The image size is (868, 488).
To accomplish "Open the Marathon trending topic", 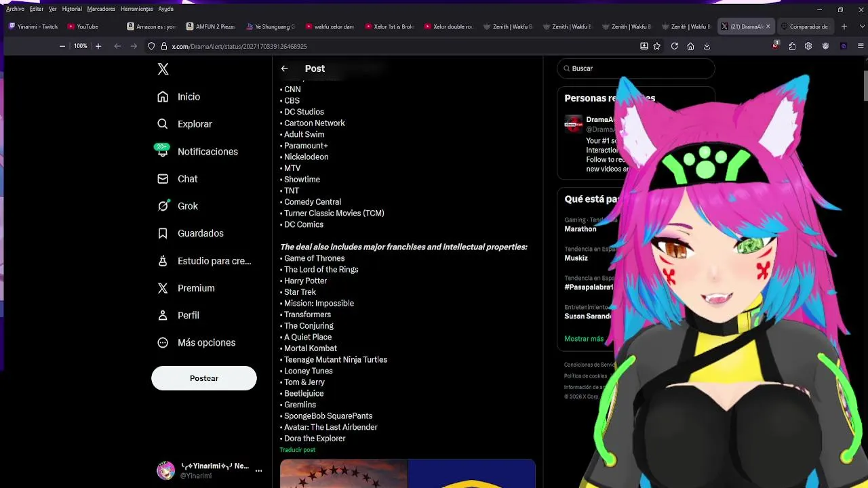I will (x=580, y=229).
